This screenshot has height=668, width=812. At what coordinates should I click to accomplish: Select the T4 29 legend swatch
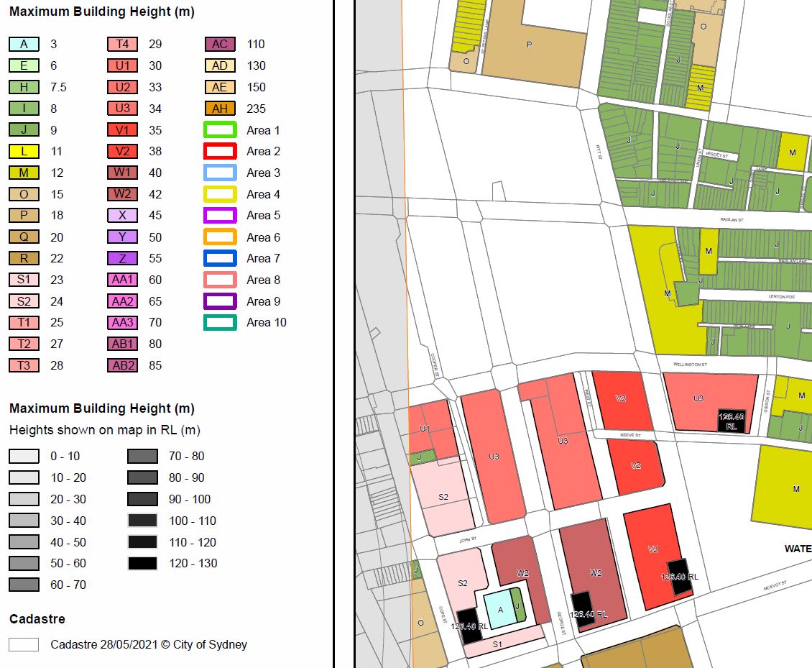coord(121,44)
